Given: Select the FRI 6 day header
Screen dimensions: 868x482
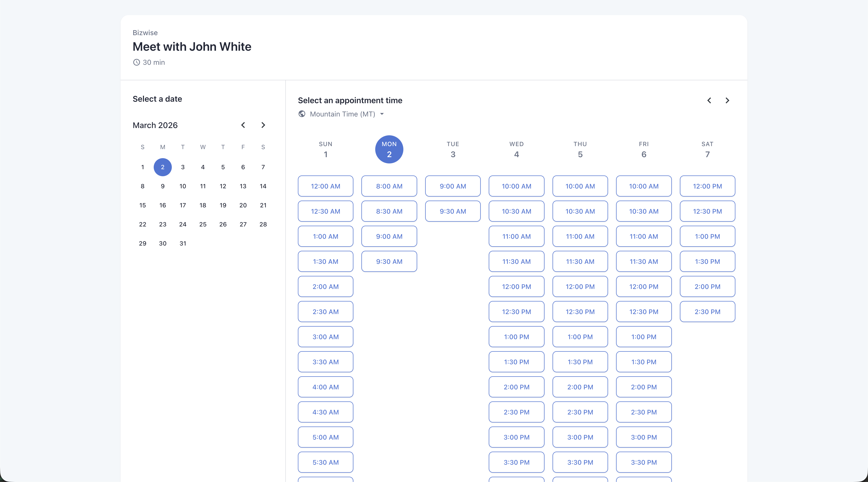Looking at the screenshot, I should point(644,150).
